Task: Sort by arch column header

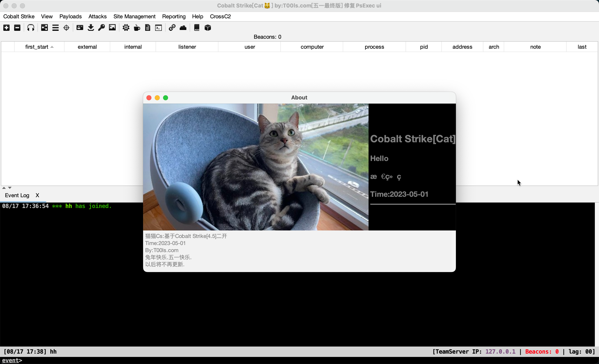Action: tap(494, 47)
